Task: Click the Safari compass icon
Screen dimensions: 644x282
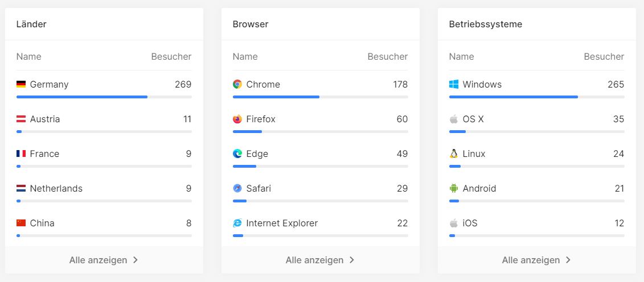Action: (x=237, y=189)
